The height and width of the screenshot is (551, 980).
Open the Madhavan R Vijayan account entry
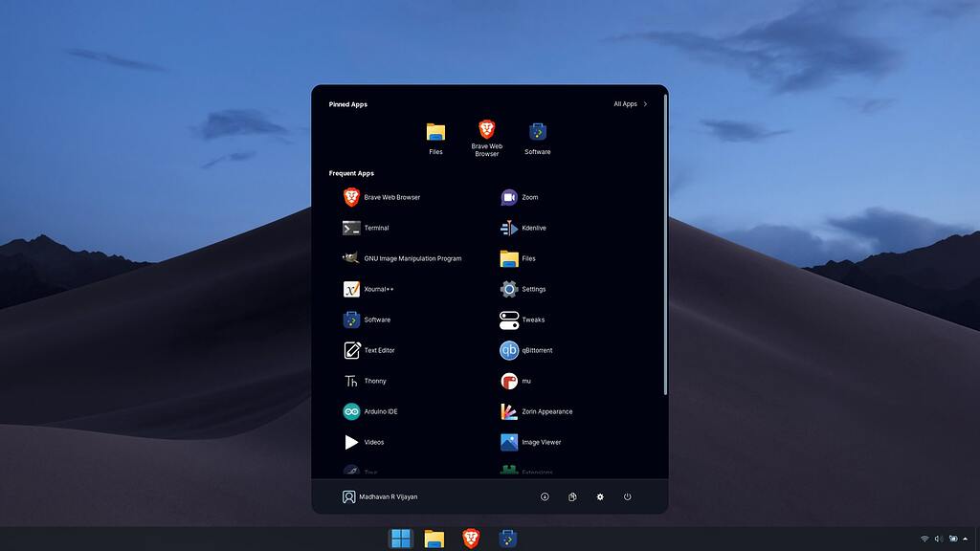click(387, 496)
